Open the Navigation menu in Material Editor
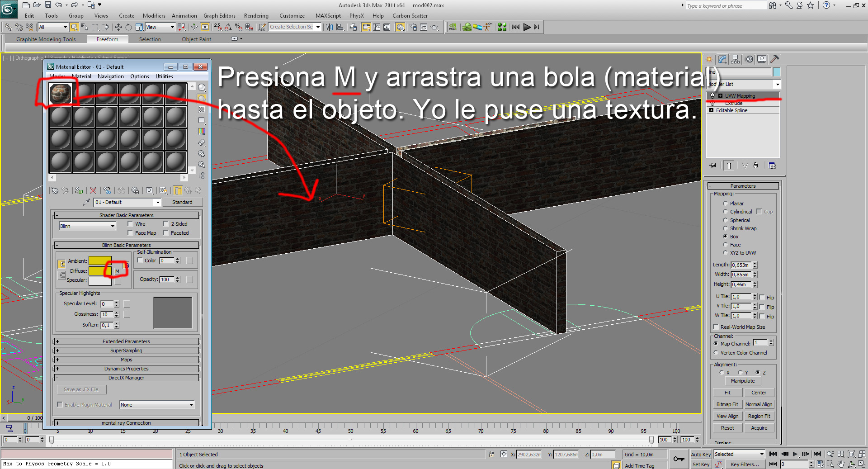 [x=111, y=76]
